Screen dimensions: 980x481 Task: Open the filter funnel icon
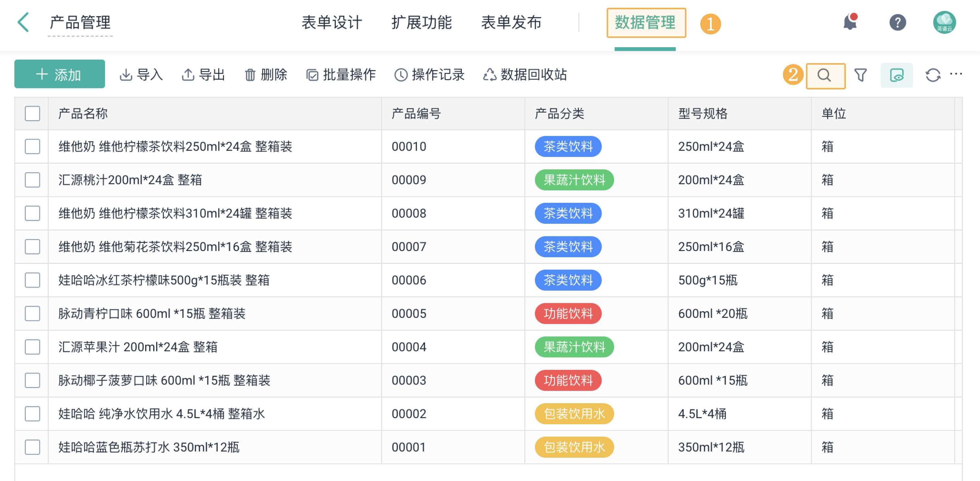click(860, 75)
